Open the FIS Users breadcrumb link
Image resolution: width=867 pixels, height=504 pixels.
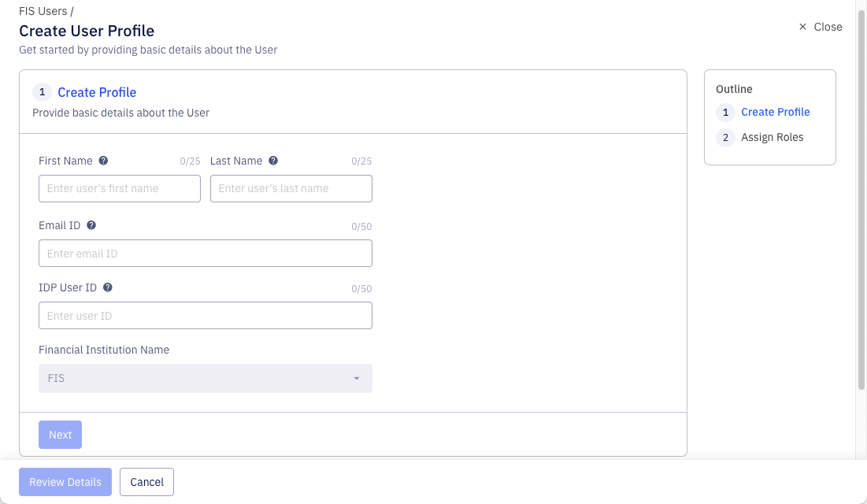(41, 11)
